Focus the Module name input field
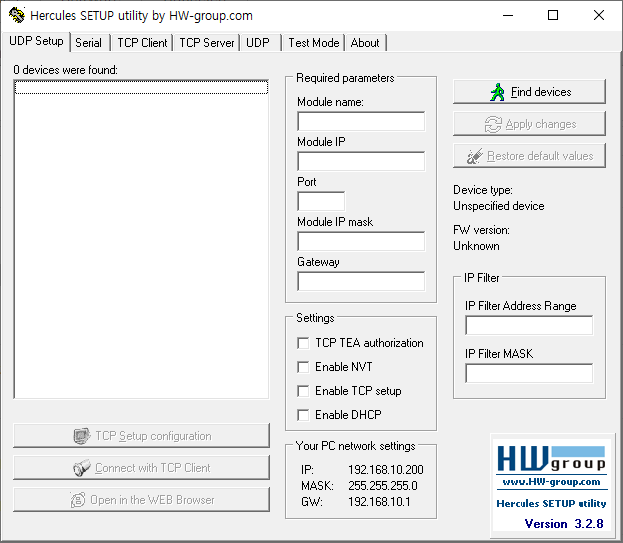Image resolution: width=623 pixels, height=543 pixels. (x=361, y=121)
